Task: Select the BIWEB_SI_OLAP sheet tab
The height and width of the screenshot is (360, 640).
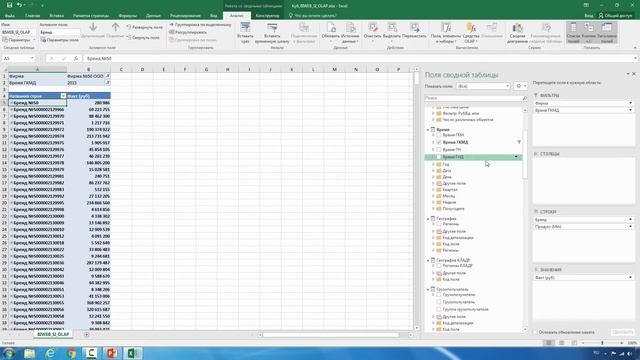Action: [53, 334]
